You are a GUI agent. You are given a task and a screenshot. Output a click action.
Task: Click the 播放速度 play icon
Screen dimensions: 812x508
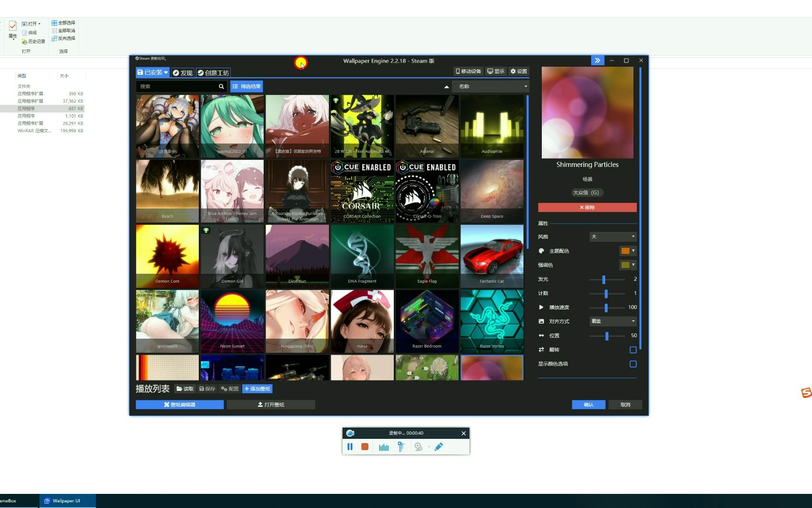point(541,307)
